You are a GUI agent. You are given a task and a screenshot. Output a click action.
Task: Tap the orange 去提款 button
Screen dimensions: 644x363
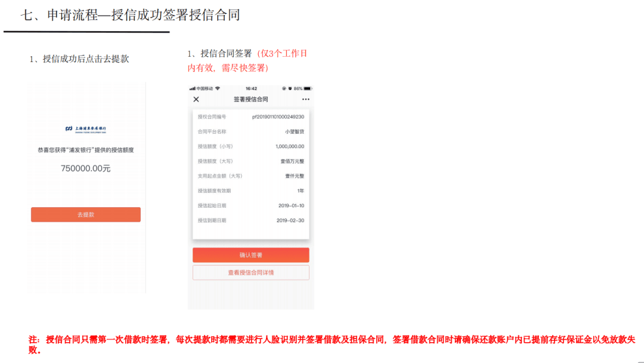[86, 214]
